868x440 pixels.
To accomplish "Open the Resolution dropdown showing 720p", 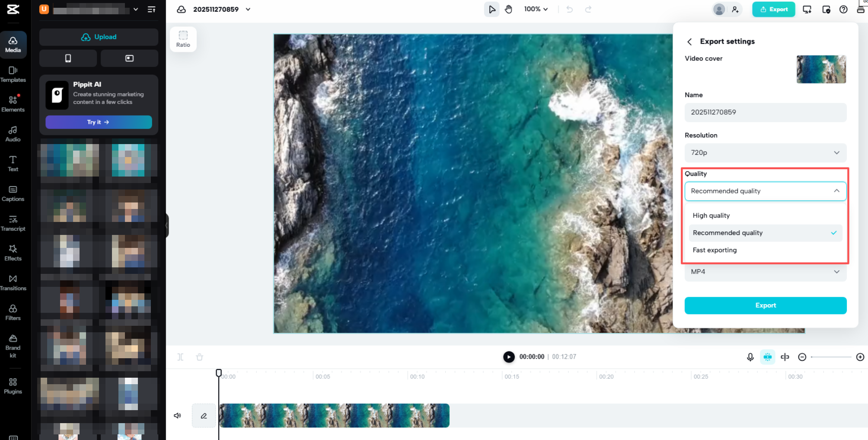I will [765, 153].
